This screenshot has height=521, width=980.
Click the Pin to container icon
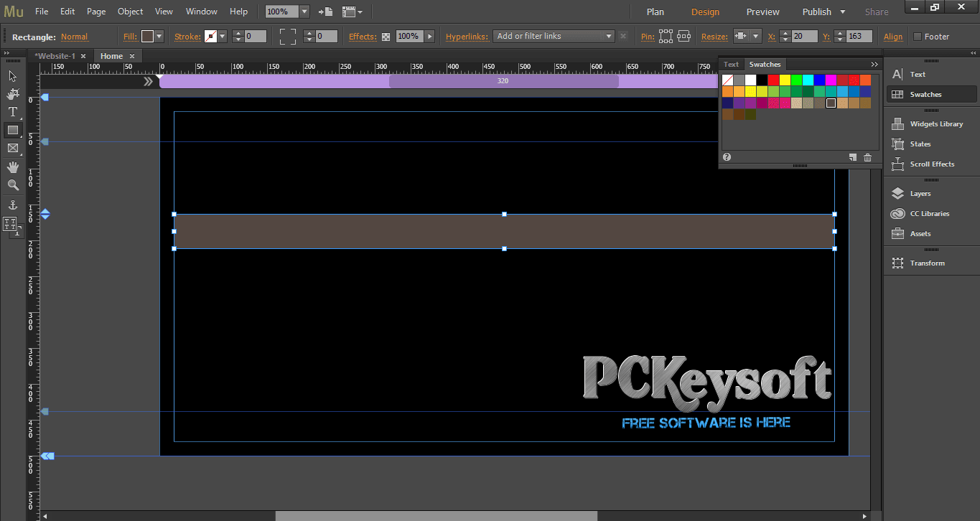tap(683, 36)
